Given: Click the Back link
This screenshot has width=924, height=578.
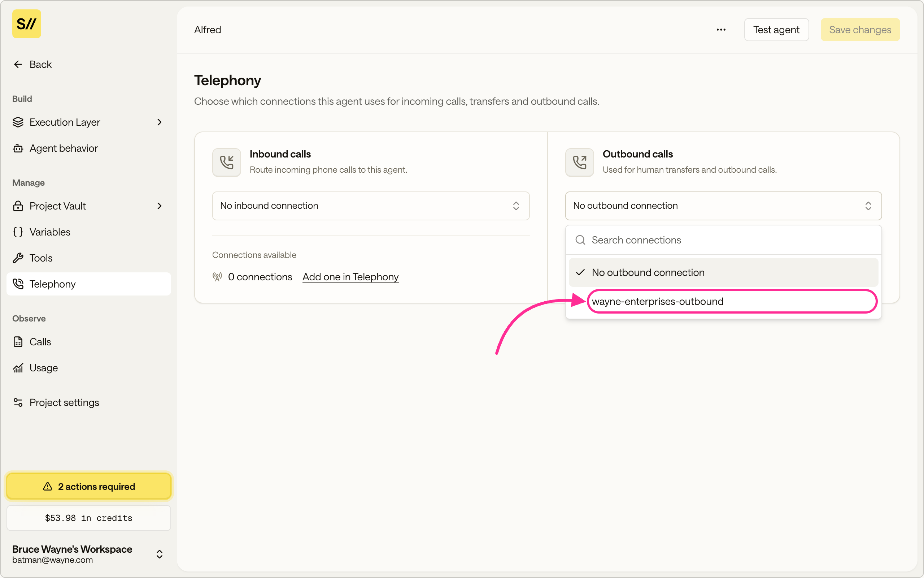Looking at the screenshot, I should click(40, 64).
